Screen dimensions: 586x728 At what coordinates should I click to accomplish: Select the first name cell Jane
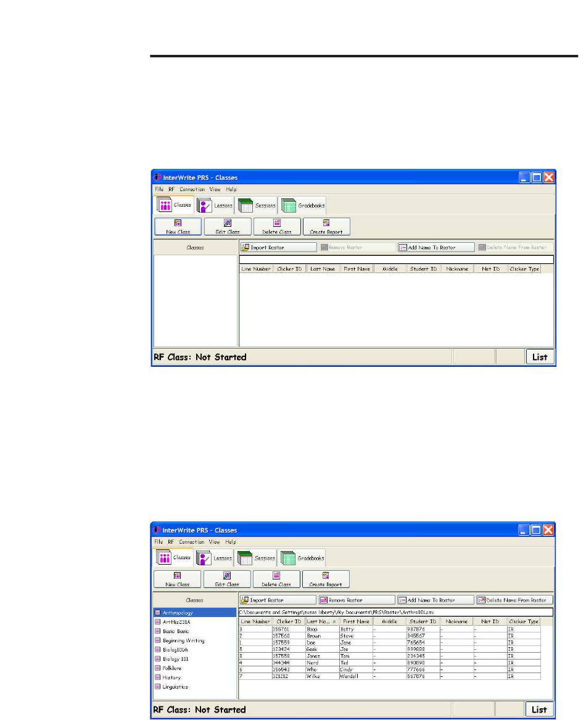click(356, 642)
